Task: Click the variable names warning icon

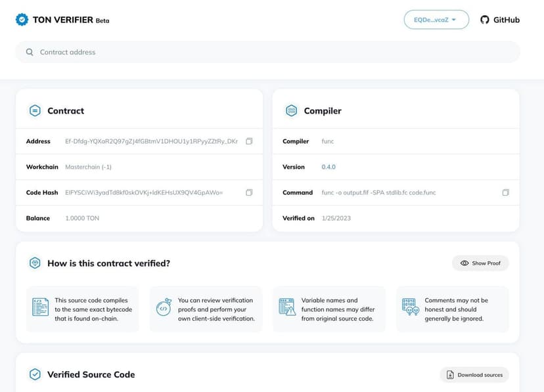Action: (x=287, y=307)
